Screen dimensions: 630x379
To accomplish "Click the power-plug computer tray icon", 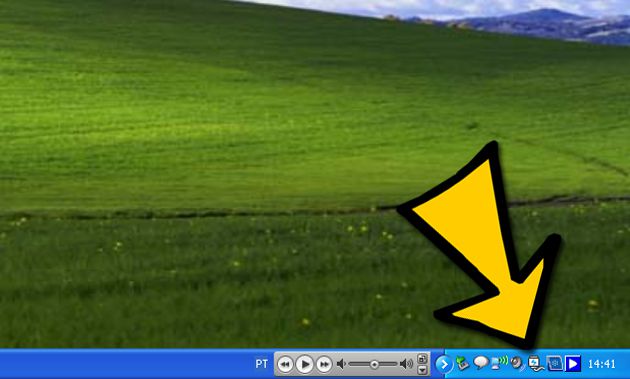I will 536,363.
